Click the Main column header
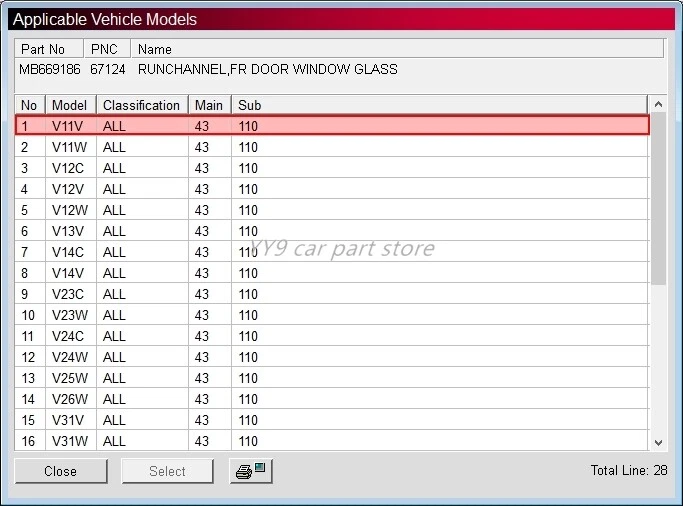Screen dimensions: 683x506 click(210, 105)
